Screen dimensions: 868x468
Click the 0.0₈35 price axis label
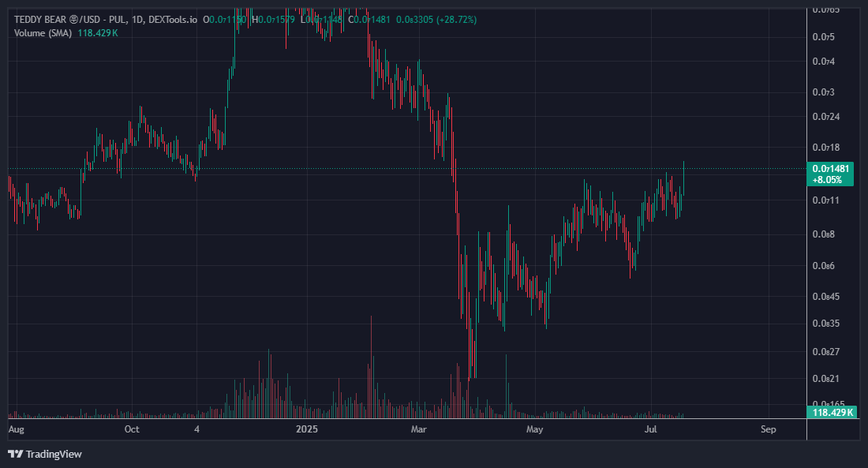pyautogui.click(x=826, y=324)
